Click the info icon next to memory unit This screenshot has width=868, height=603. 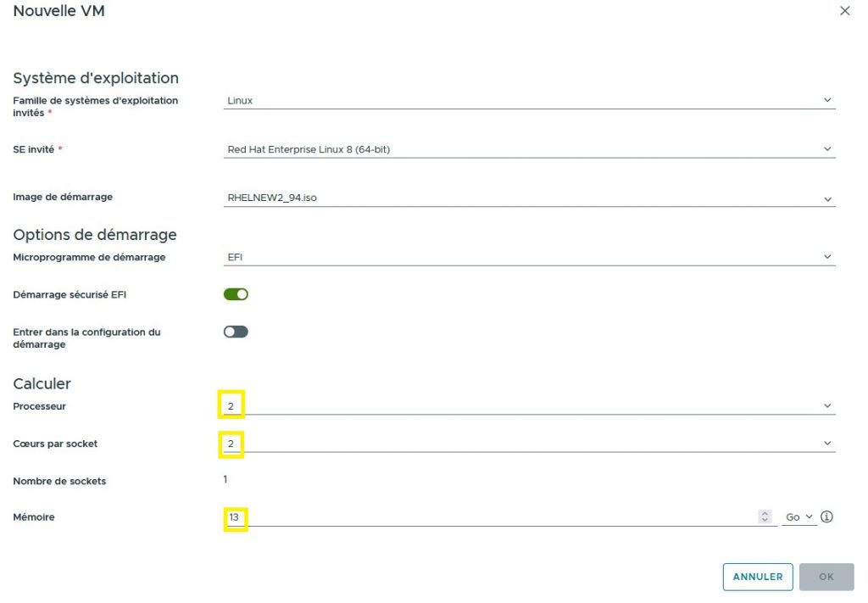click(827, 516)
